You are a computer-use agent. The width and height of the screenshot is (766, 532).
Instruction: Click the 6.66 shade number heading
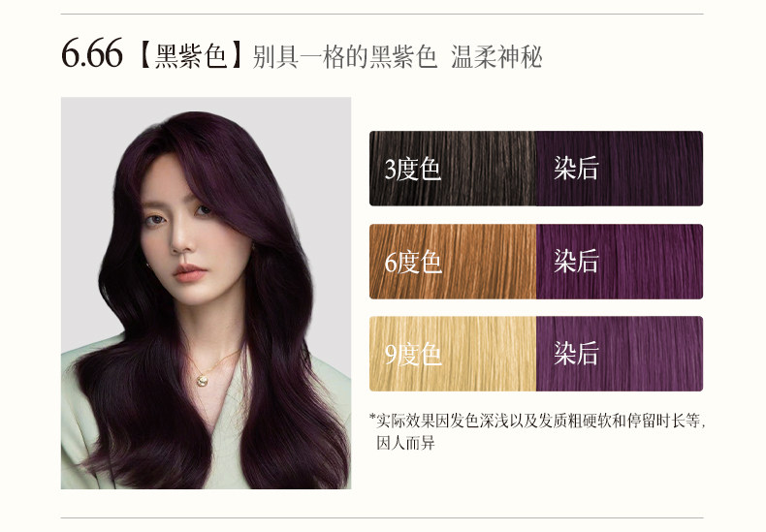(91, 53)
